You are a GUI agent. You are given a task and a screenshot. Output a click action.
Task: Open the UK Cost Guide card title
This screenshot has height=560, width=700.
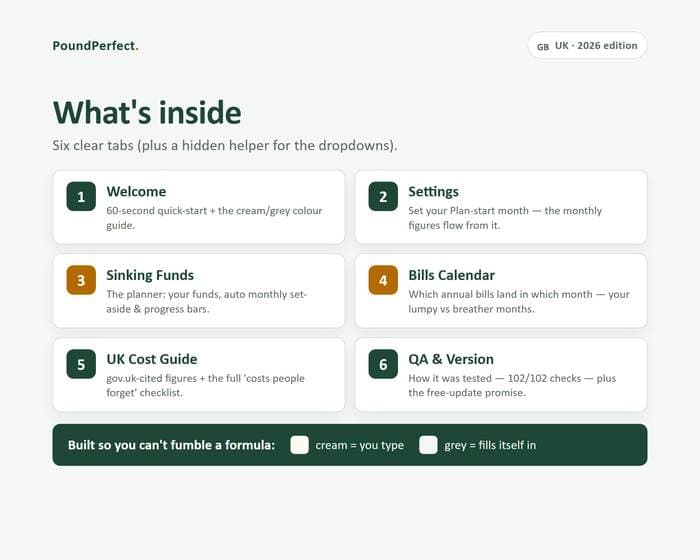(x=152, y=359)
